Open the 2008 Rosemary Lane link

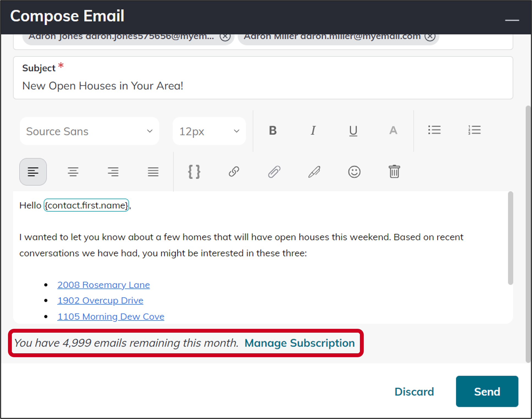(104, 285)
